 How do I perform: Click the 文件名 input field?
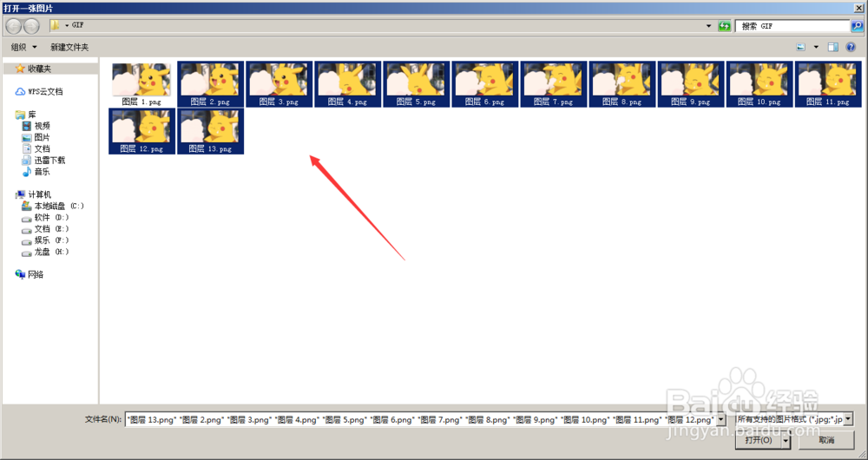click(421, 419)
